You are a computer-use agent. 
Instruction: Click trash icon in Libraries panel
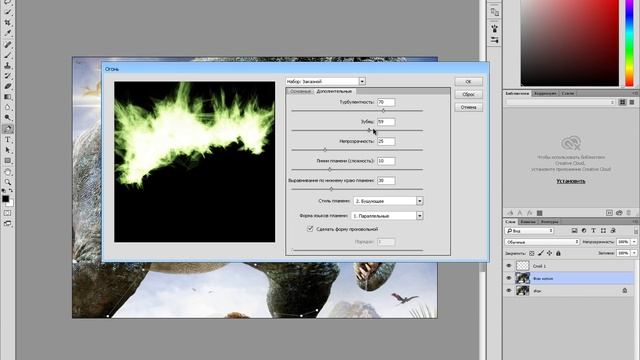point(629,213)
